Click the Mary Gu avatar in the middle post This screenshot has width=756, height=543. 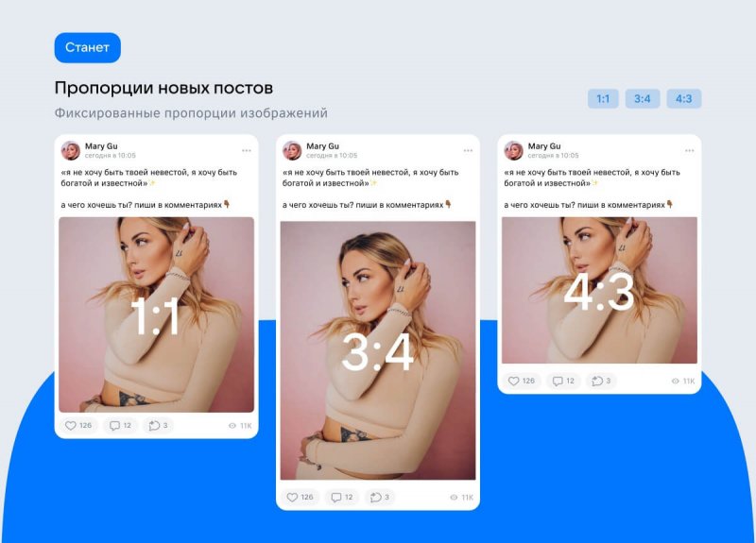pos(292,150)
